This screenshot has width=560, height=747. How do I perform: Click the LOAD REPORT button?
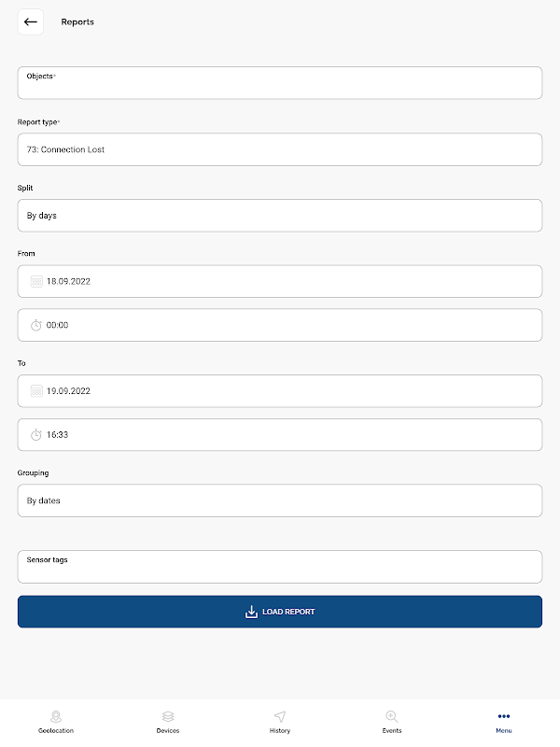tap(280, 612)
